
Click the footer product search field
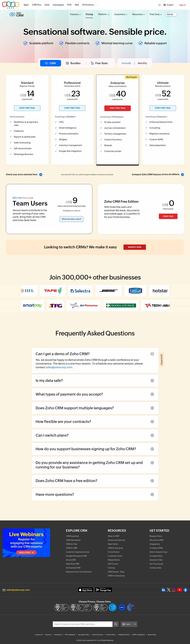[x=82, y=624]
